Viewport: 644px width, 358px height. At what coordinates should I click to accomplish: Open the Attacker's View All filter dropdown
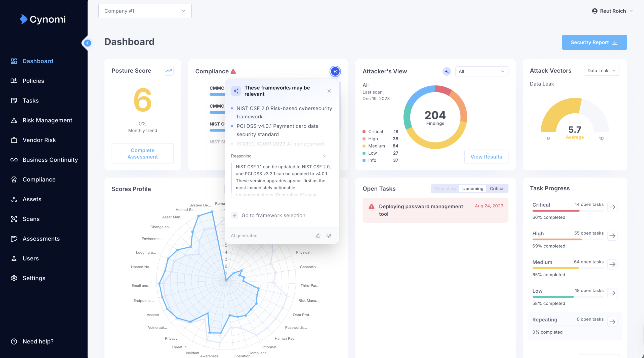pos(482,71)
